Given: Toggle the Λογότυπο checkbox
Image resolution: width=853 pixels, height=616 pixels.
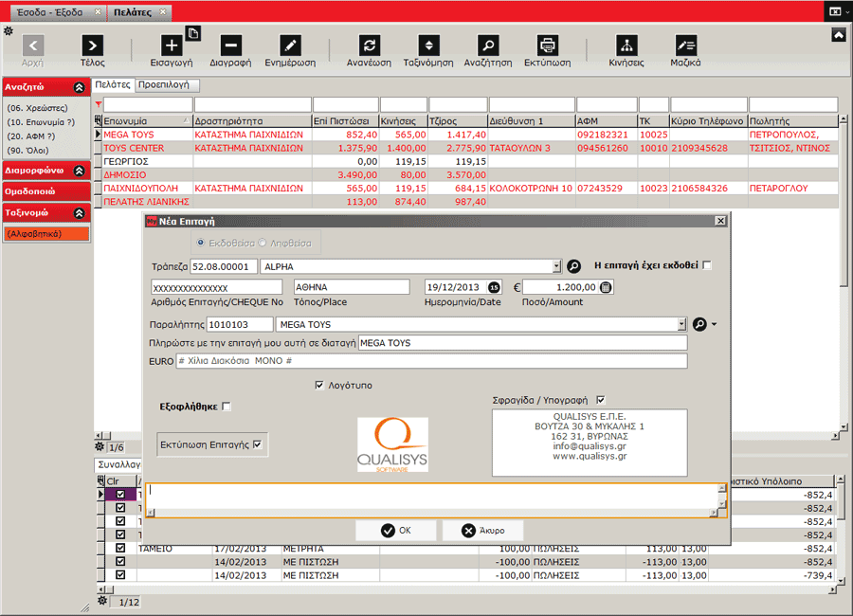Looking at the screenshot, I should tap(319, 386).
